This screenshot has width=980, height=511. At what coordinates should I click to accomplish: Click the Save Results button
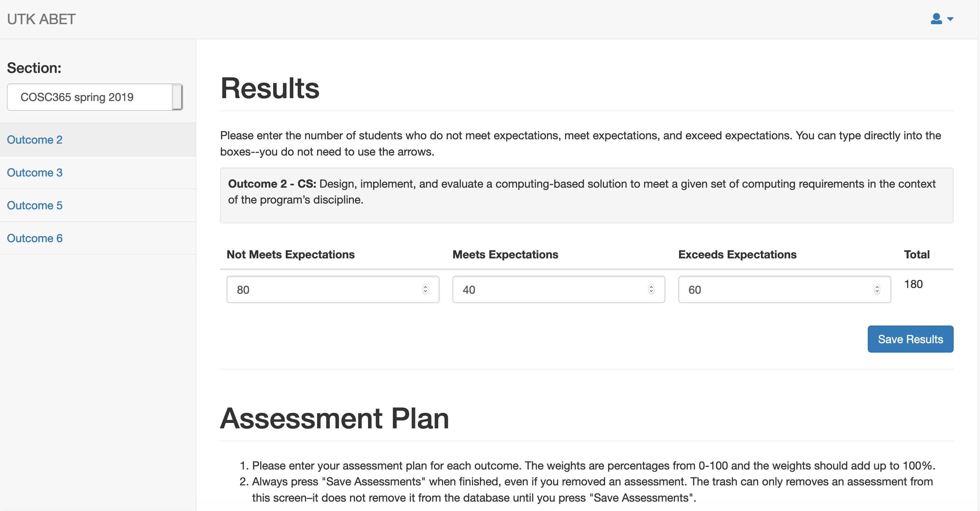[910, 339]
